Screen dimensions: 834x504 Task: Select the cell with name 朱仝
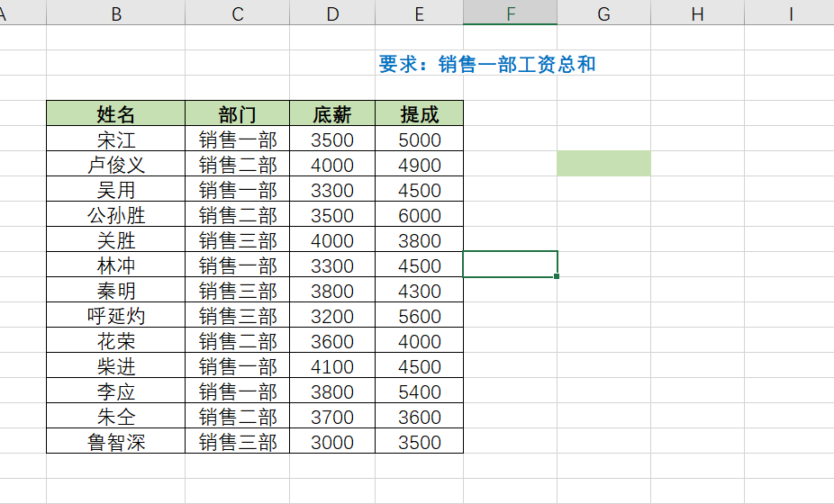pyautogui.click(x=116, y=415)
